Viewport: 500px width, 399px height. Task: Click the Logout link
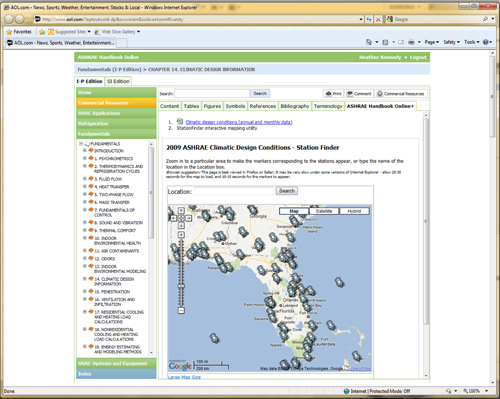[x=418, y=57]
